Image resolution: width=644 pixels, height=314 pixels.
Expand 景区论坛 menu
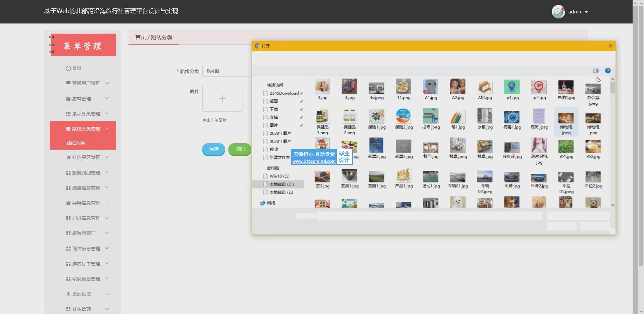[x=83, y=294]
